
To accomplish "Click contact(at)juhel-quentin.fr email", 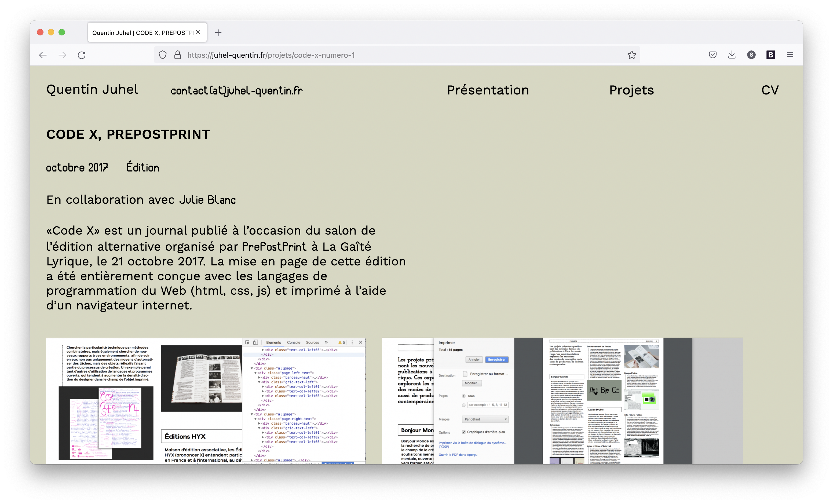I will (x=237, y=90).
